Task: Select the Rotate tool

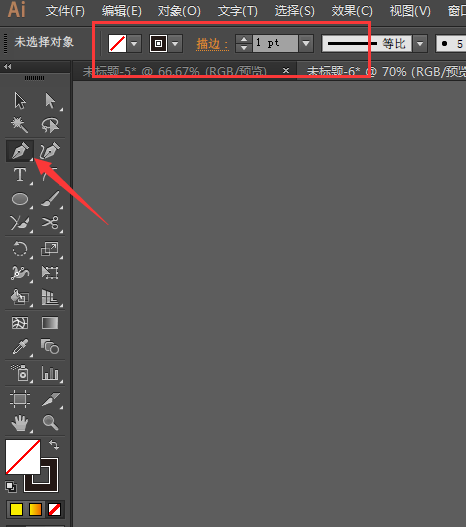Action: click(x=20, y=249)
